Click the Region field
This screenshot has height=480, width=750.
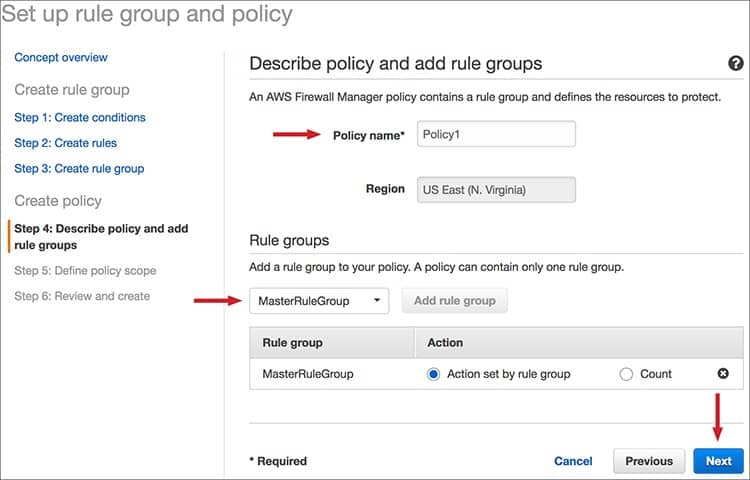pos(496,190)
